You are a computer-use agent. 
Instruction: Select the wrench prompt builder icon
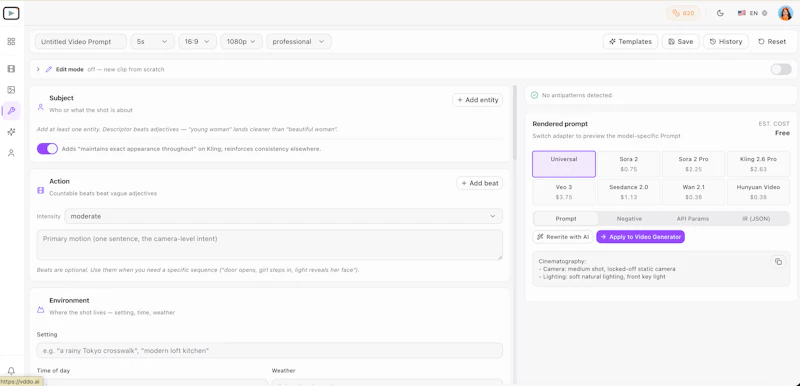point(11,111)
